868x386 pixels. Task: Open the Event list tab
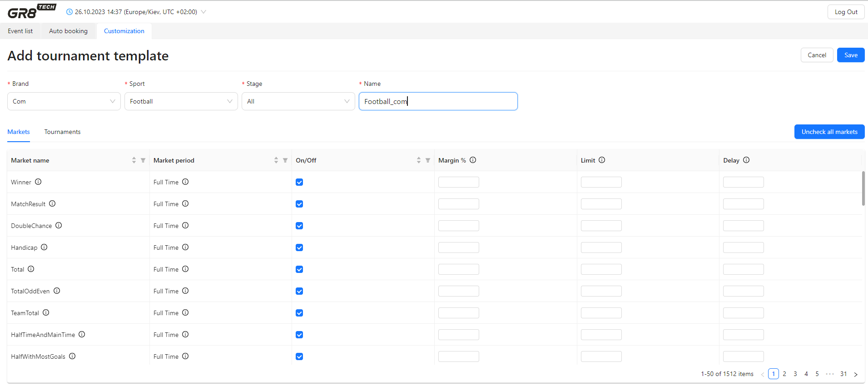[20, 31]
